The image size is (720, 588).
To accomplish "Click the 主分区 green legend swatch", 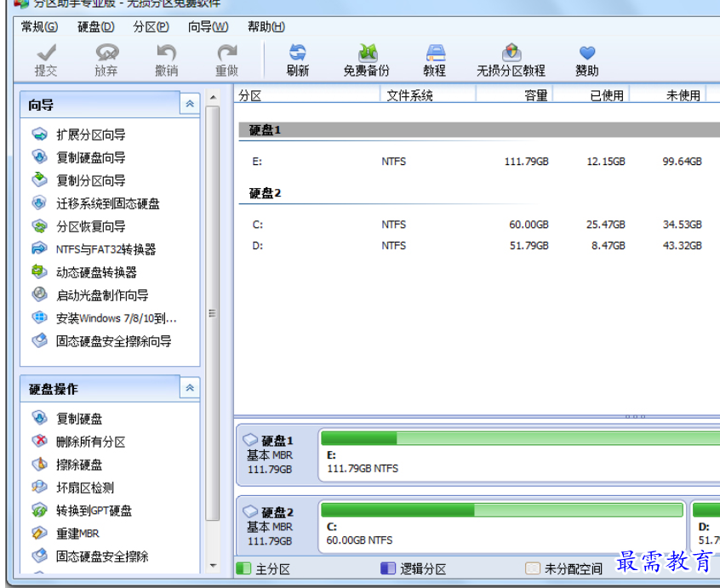I will 243,568.
